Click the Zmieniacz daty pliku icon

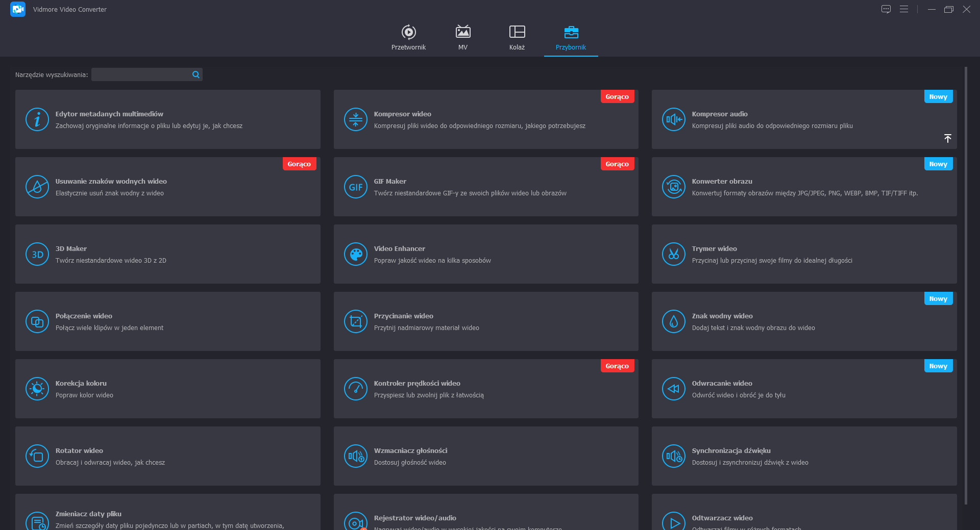tap(37, 521)
